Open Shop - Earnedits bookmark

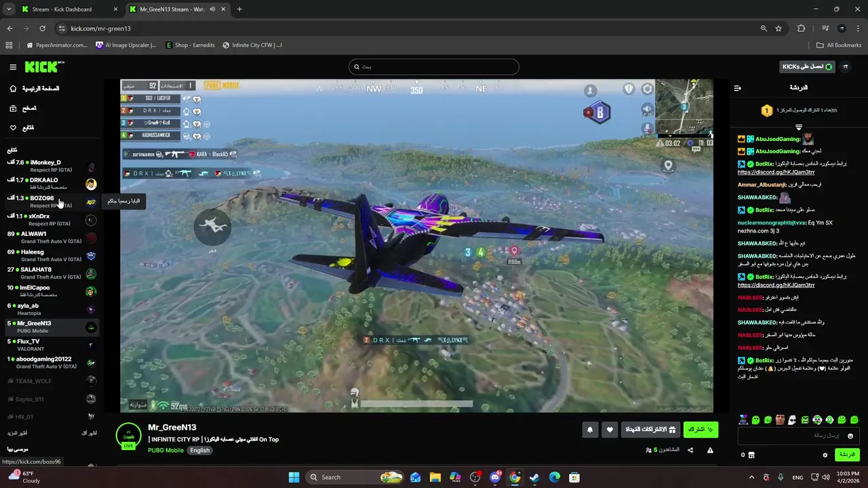(x=189, y=45)
